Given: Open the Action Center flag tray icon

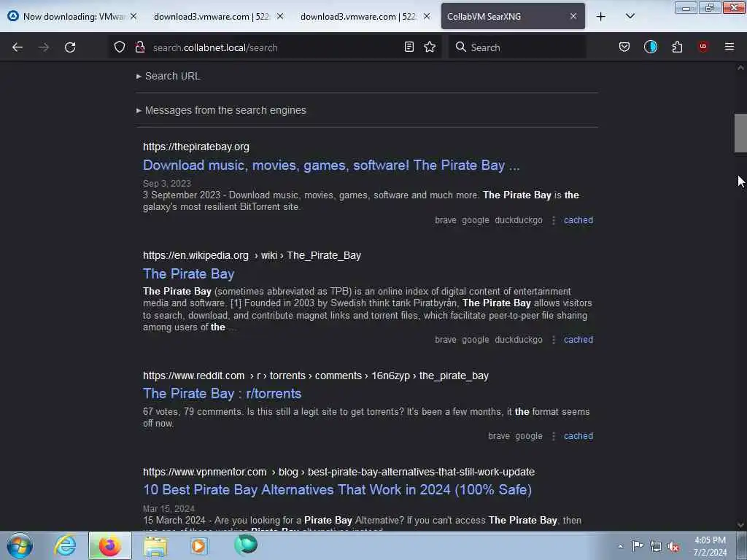Looking at the screenshot, I should [638, 545].
